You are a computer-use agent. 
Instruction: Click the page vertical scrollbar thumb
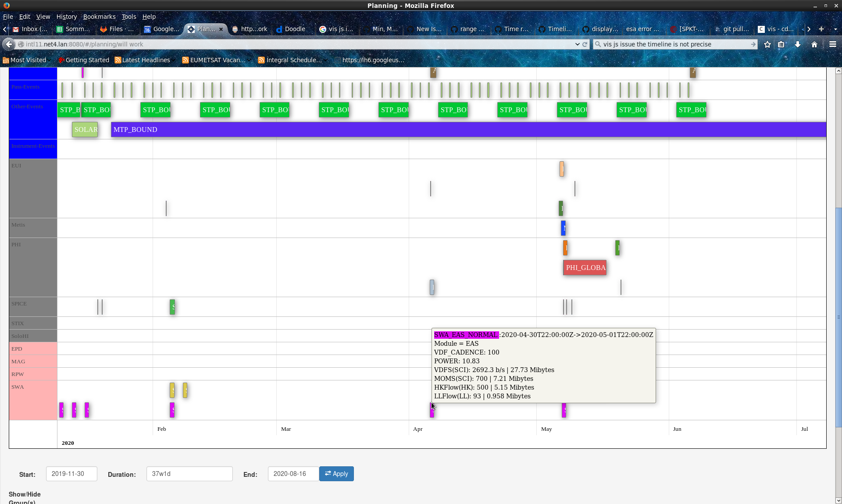(x=838, y=317)
